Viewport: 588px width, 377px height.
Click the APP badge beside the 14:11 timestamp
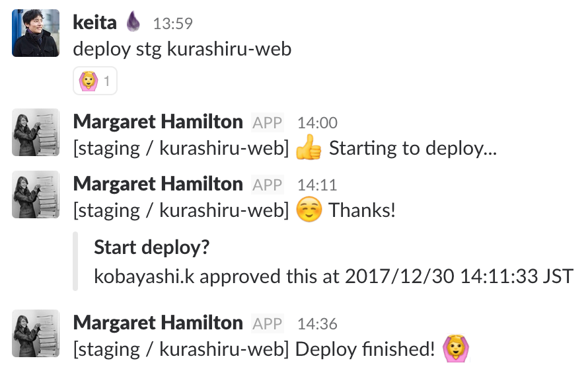pyautogui.click(x=268, y=185)
